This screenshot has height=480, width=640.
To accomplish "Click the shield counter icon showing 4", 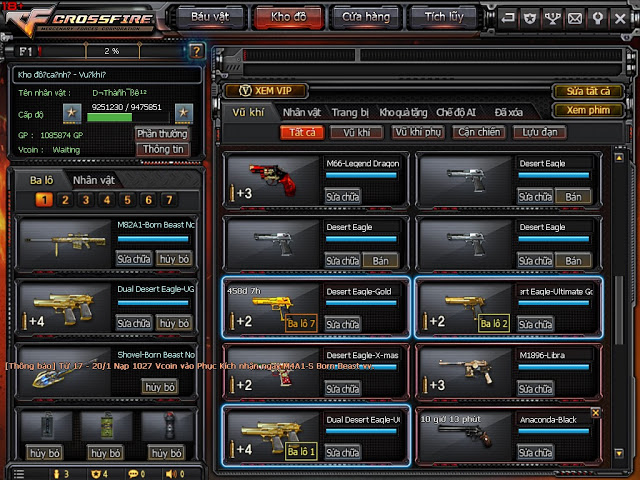I will pyautogui.click(x=96, y=474).
